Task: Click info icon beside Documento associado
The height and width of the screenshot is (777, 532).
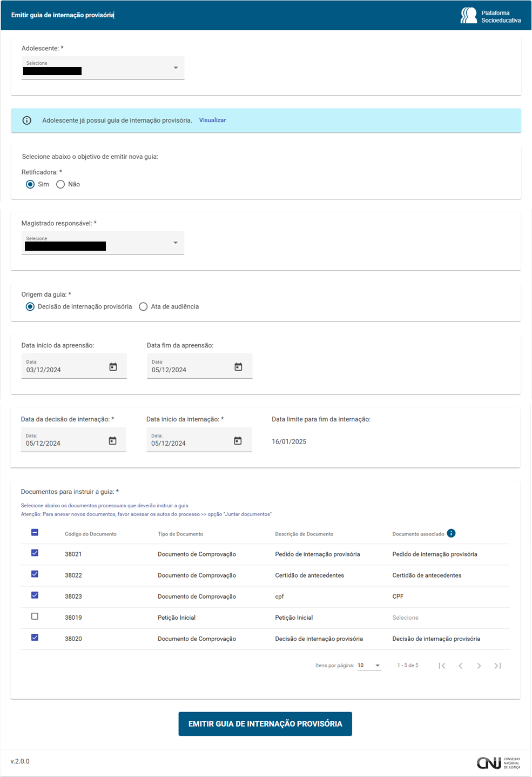Action: point(452,533)
